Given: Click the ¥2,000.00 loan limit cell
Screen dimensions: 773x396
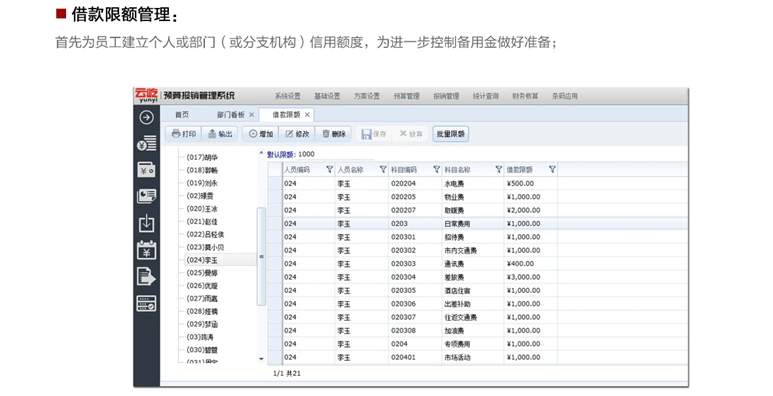Looking at the screenshot, I should (530, 210).
